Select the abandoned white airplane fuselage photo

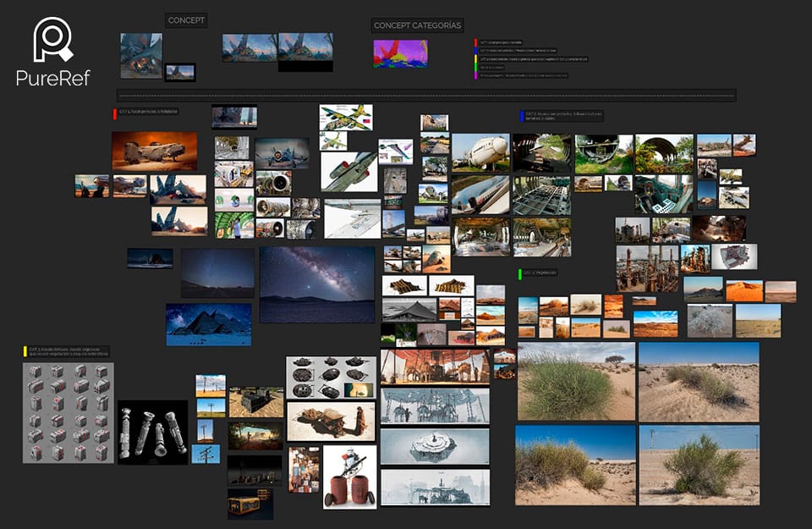481,152
